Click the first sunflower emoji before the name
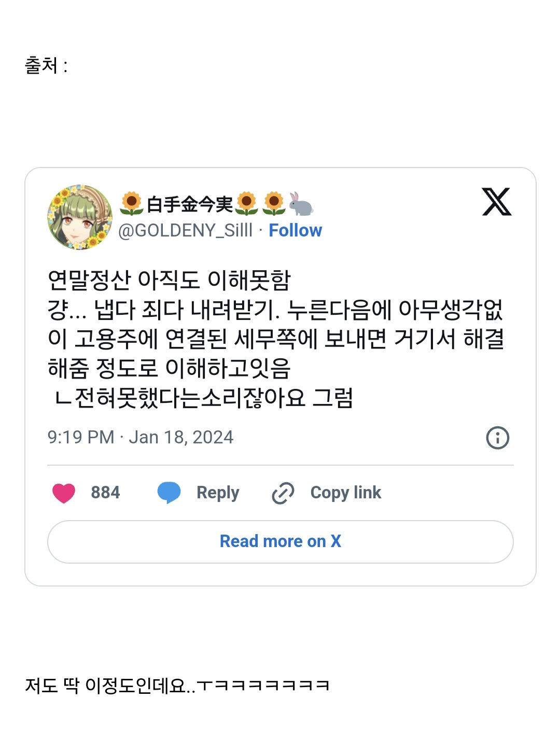 [x=131, y=204]
